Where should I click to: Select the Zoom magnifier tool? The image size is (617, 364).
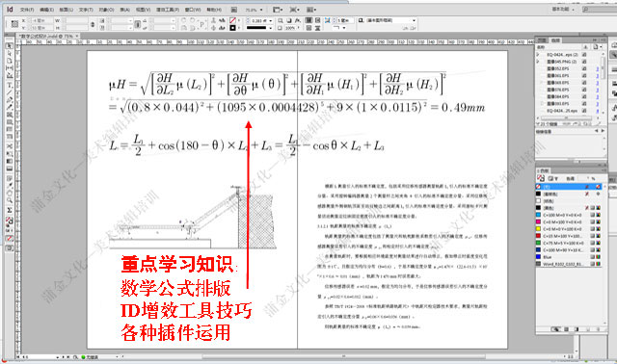pyautogui.click(x=10, y=200)
